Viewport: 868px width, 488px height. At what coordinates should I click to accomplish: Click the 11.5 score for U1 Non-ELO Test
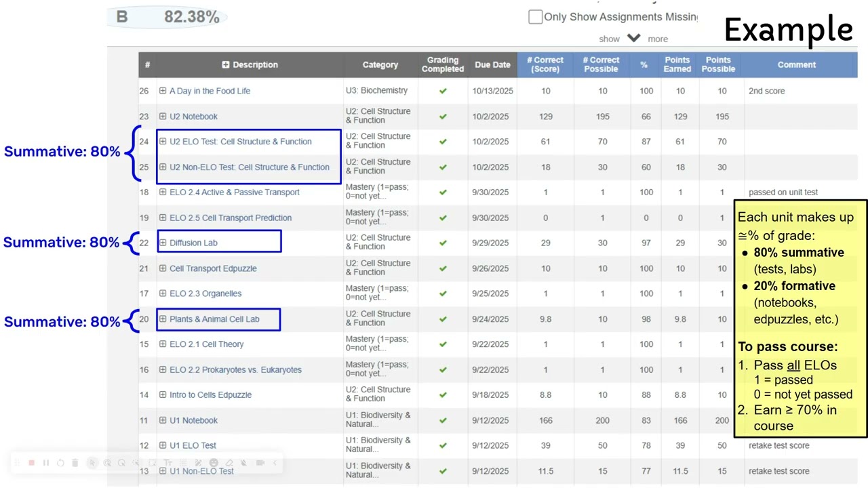(x=545, y=471)
